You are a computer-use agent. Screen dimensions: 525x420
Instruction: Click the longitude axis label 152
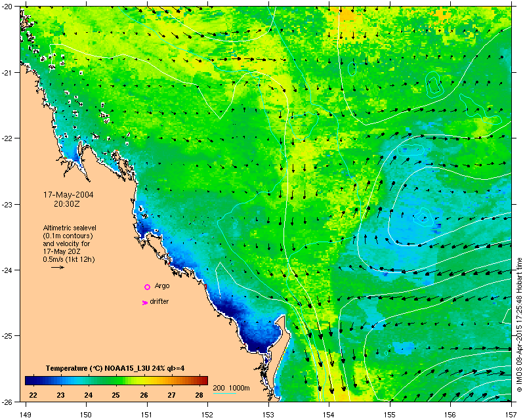pos(207,415)
